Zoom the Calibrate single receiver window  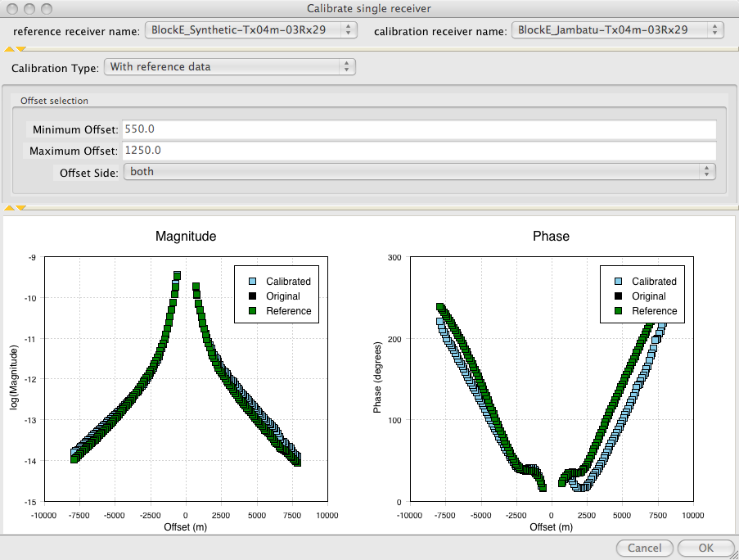(46, 8)
